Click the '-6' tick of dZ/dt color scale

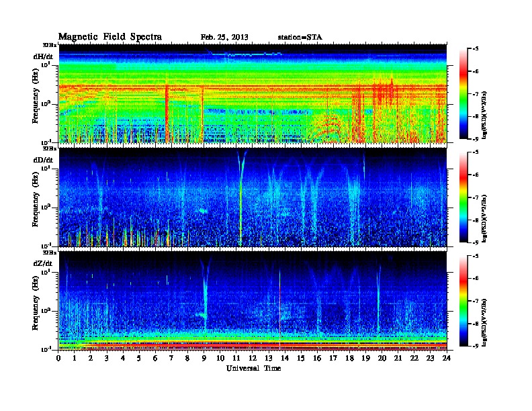pyautogui.click(x=476, y=279)
